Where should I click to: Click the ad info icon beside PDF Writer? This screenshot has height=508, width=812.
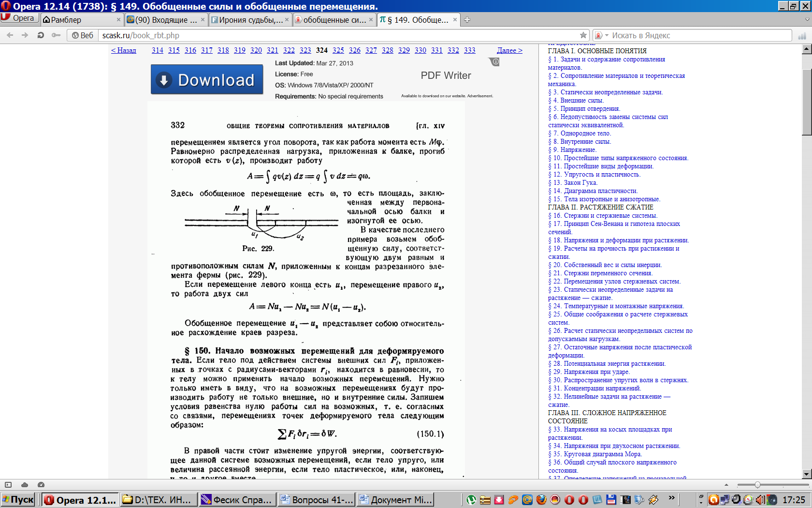[494, 62]
